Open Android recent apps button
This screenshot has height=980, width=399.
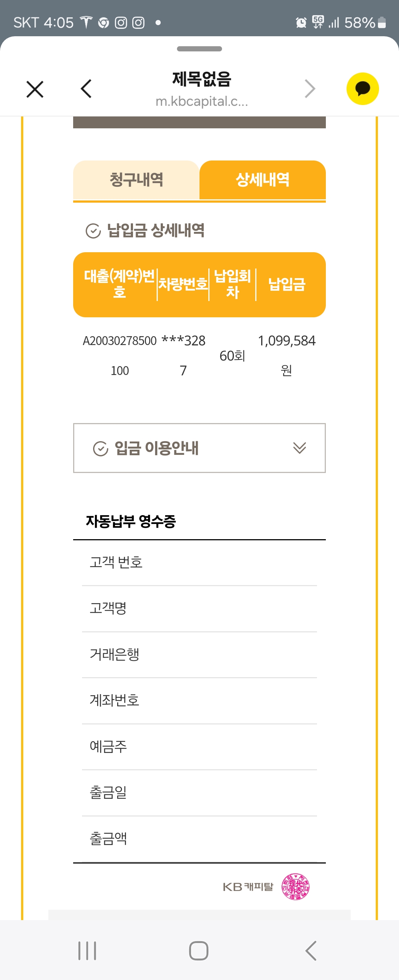87,951
